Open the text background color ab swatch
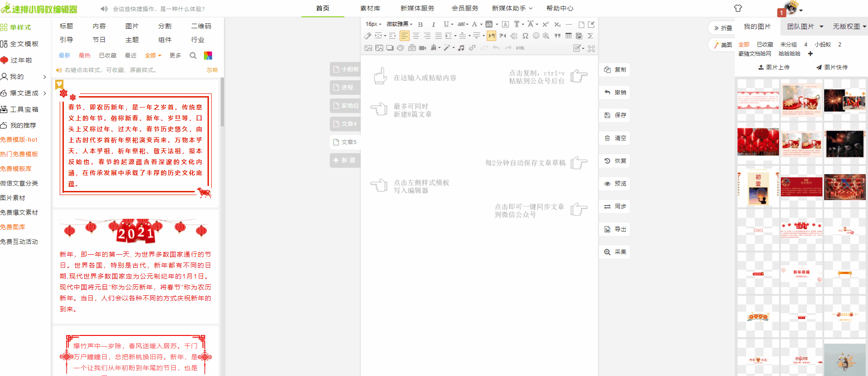 click(x=489, y=24)
